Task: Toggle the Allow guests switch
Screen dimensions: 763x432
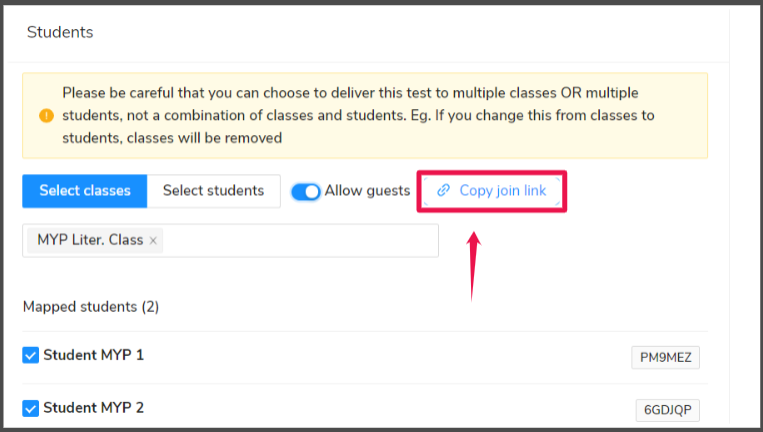Action: (x=306, y=191)
